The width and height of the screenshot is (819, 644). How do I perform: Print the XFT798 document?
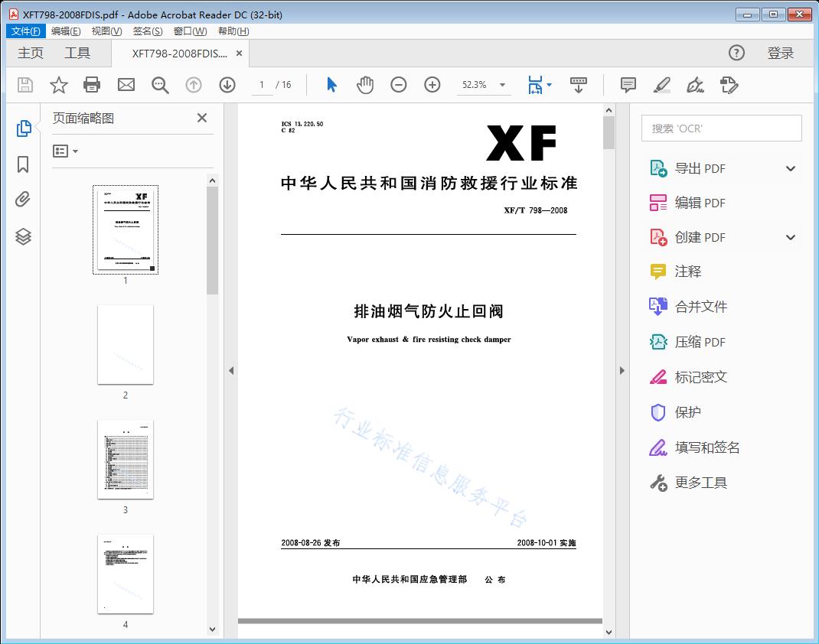[92, 85]
